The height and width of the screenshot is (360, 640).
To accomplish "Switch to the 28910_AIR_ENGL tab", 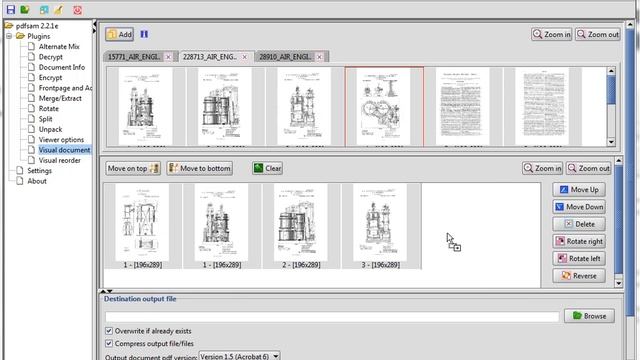I will (285, 57).
